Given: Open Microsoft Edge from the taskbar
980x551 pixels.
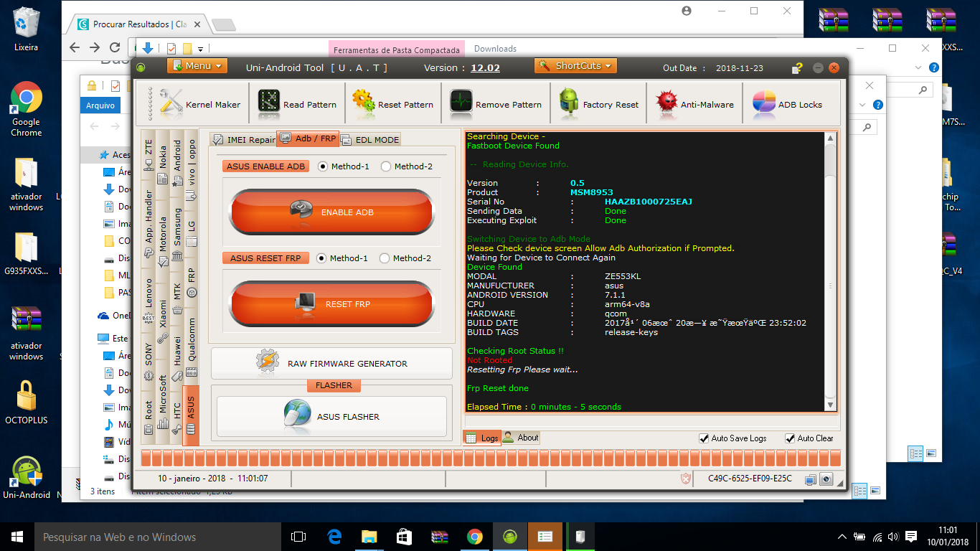Looking at the screenshot, I should pos(334,537).
